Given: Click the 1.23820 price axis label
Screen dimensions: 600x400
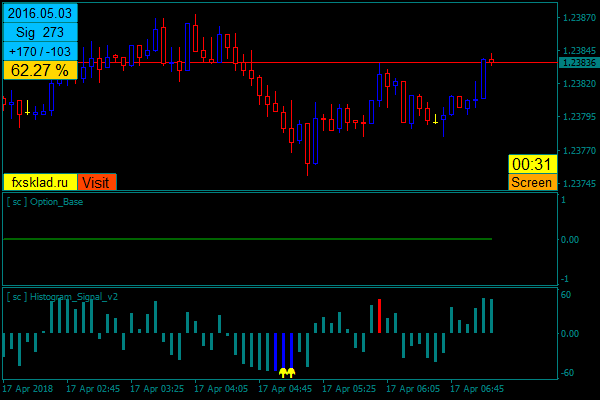Looking at the screenshot, I should 579,83.
